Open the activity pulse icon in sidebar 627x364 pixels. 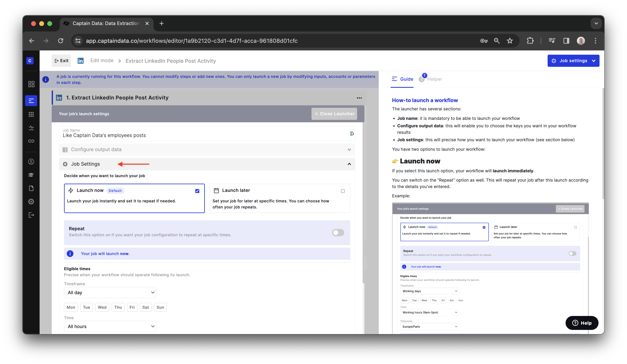tap(31, 128)
